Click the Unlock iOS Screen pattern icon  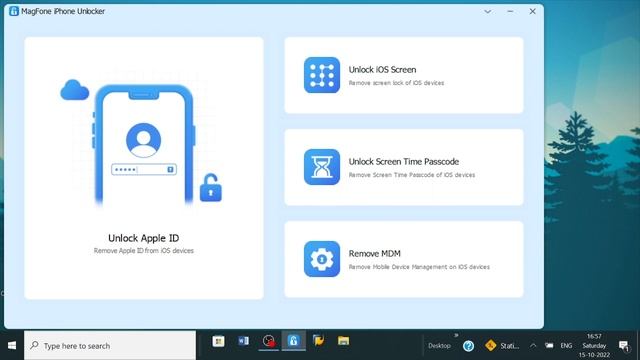[322, 75]
